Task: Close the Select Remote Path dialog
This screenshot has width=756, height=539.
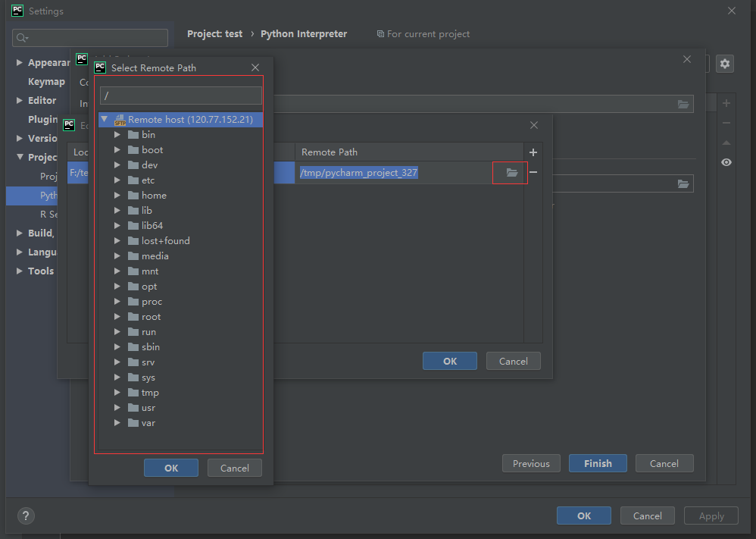Action: pos(255,67)
